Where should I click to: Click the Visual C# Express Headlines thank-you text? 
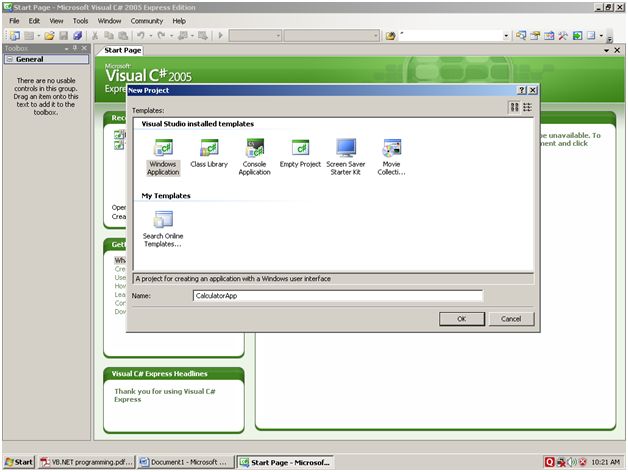coord(165,395)
